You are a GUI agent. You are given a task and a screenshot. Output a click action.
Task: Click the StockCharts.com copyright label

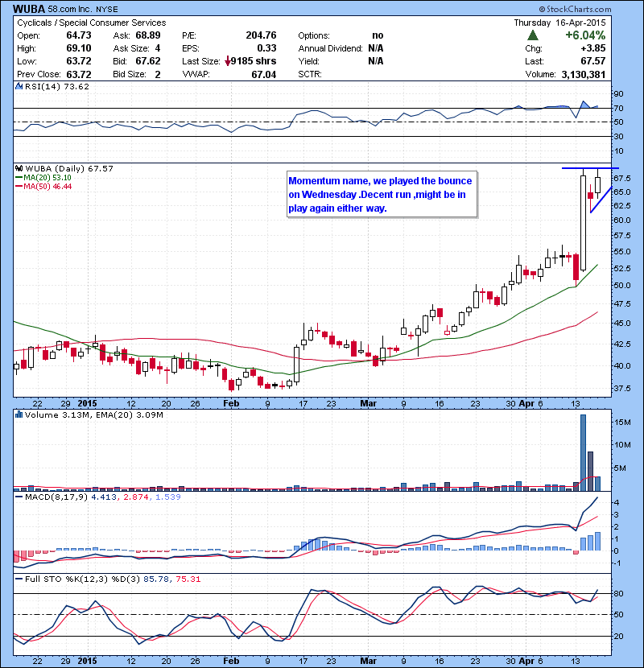point(575,9)
